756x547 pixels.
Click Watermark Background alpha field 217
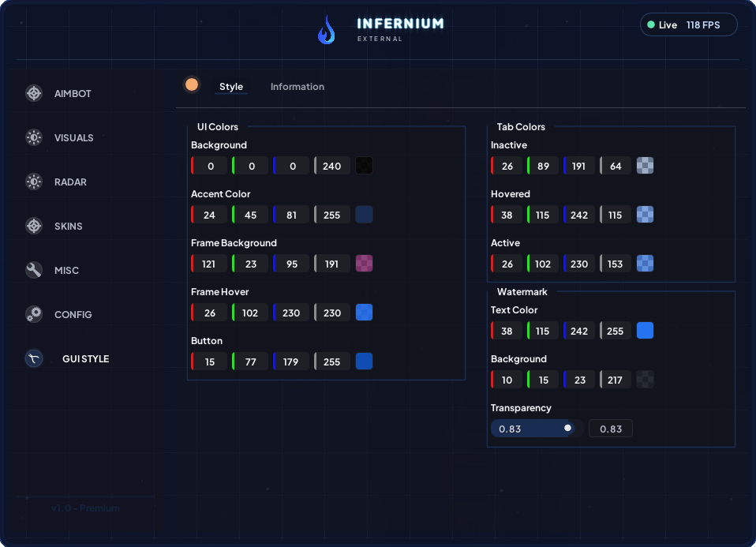[616, 380]
